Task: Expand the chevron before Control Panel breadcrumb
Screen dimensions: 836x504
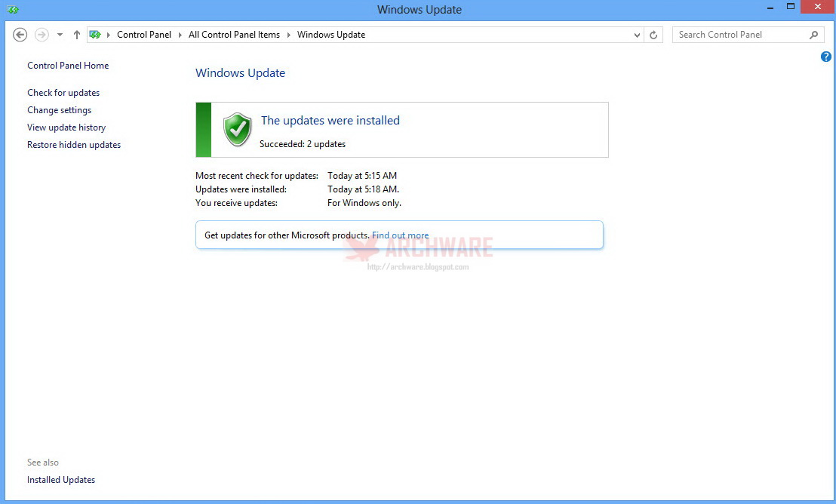Action: [109, 35]
